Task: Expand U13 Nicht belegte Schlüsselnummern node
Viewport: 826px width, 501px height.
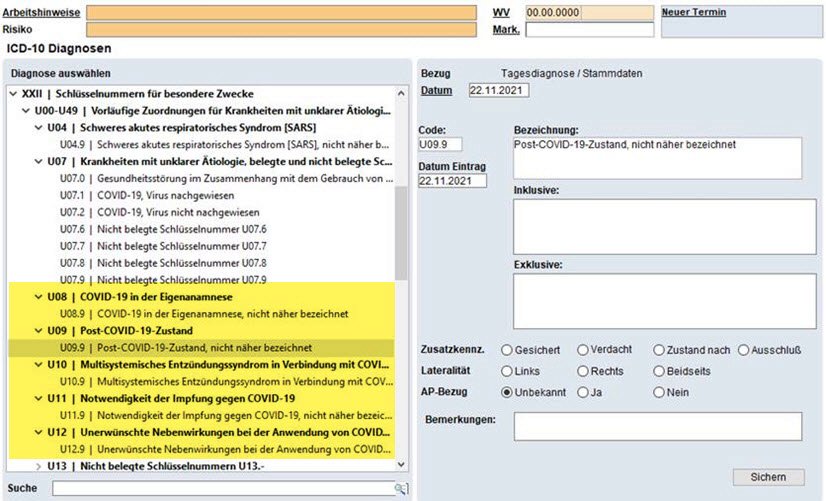Action: (39, 466)
